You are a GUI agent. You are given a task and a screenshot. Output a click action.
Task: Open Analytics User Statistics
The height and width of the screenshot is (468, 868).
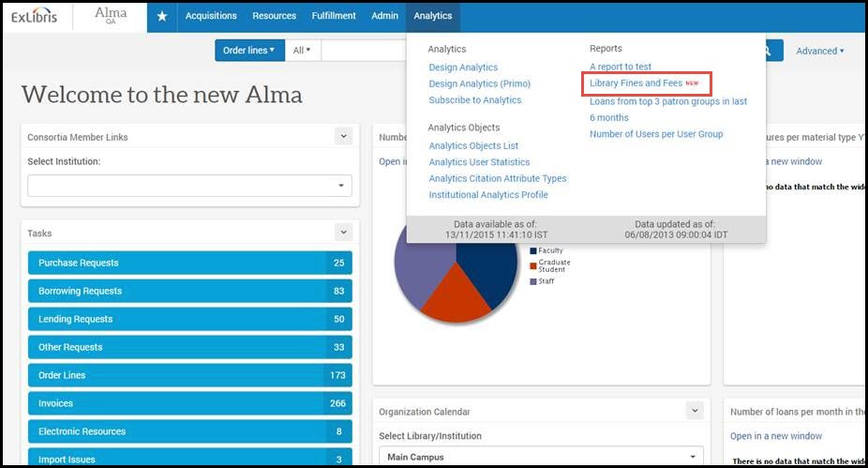479,161
